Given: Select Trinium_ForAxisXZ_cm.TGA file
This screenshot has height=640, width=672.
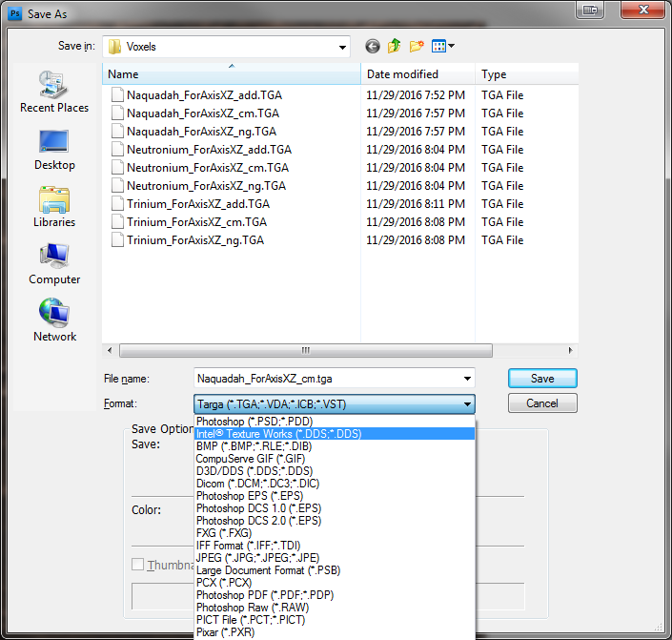Looking at the screenshot, I should (x=196, y=222).
